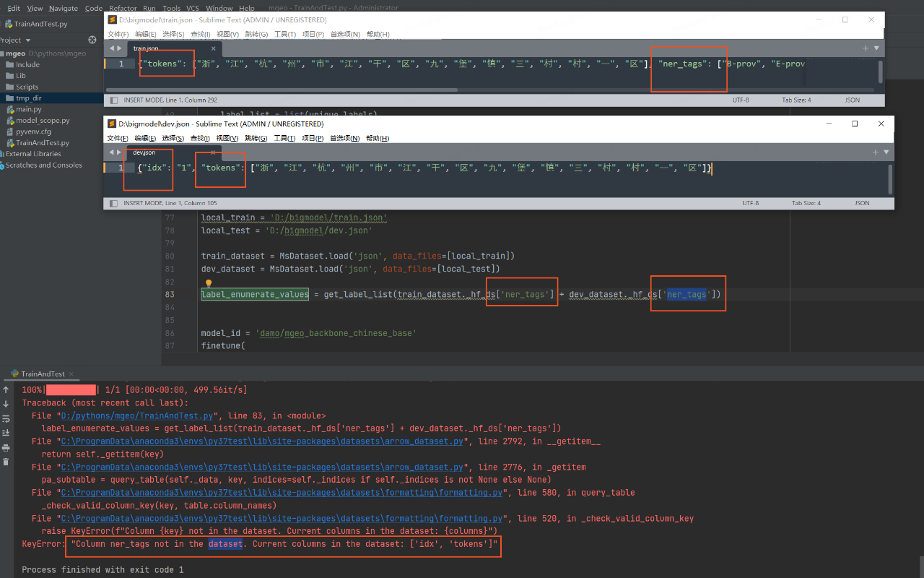Viewport: 924px width, 578px height.
Task: Click the Sublime Text logo in train.json window
Action: point(112,20)
